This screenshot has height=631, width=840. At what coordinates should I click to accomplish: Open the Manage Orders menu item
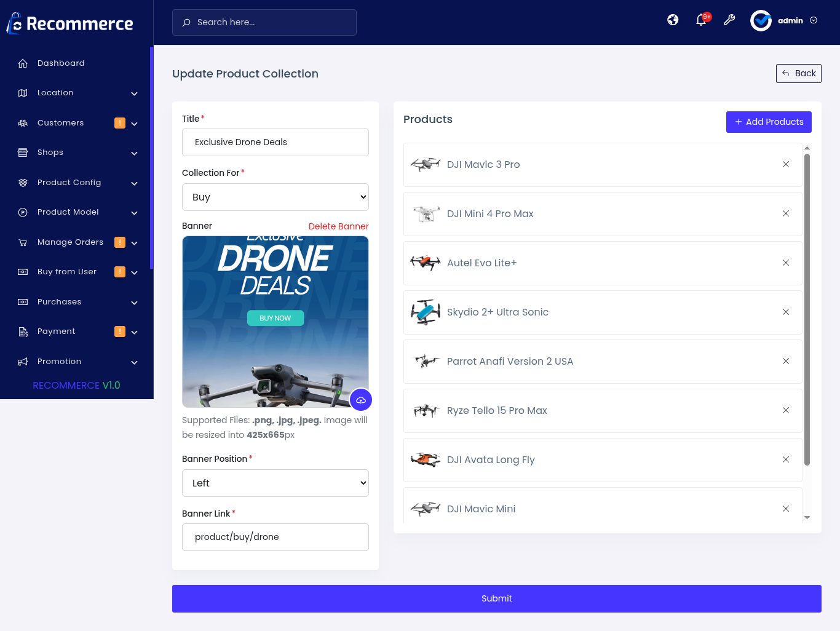pyautogui.click(x=75, y=242)
